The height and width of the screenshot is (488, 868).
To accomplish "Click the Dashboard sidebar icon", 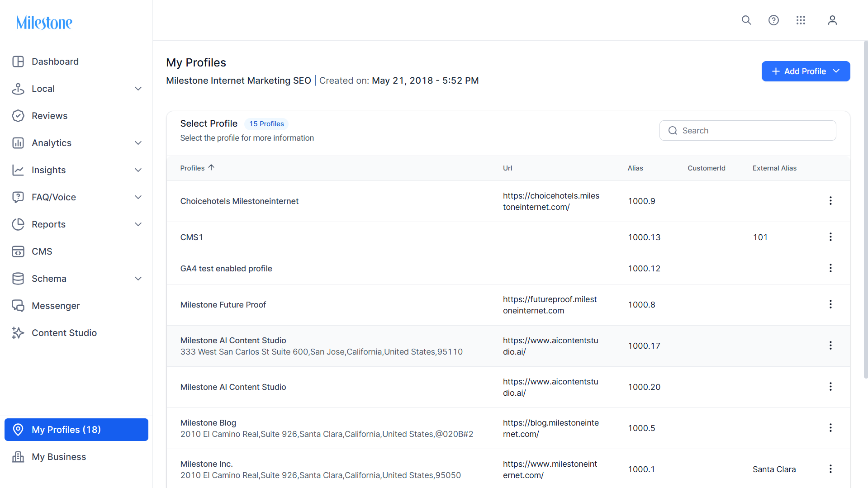I will click(x=18, y=62).
